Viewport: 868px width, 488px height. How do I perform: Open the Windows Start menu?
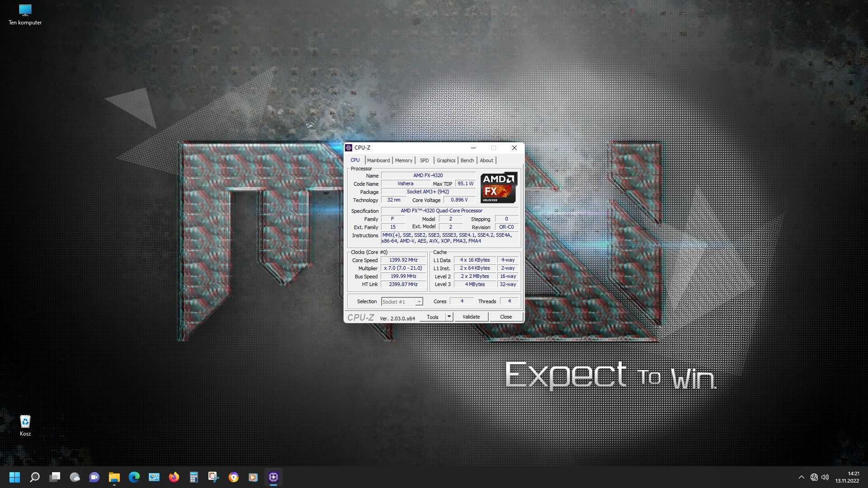click(x=14, y=477)
